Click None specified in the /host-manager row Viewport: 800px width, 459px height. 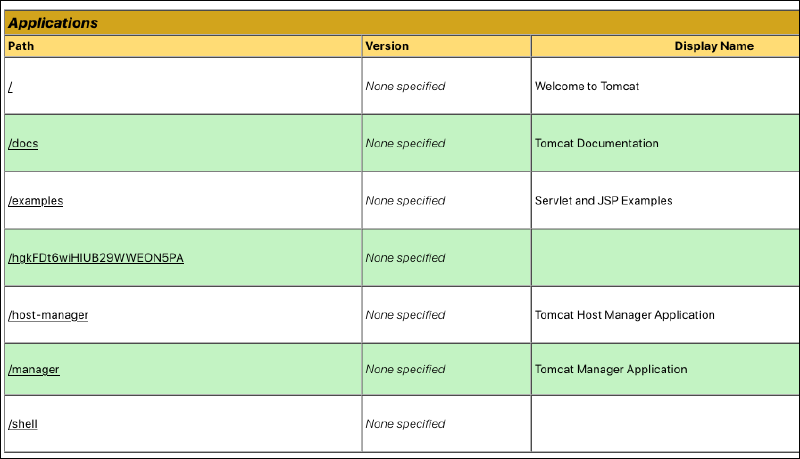pyautogui.click(x=406, y=315)
